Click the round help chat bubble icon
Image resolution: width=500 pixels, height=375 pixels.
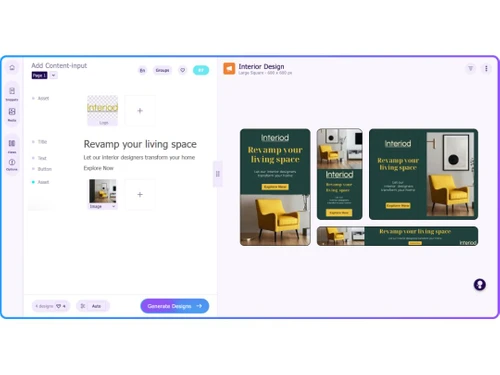pos(480,284)
